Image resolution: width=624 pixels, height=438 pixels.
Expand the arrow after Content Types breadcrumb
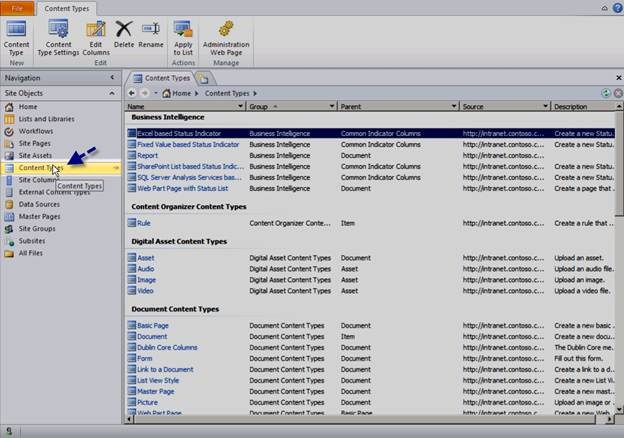(255, 93)
